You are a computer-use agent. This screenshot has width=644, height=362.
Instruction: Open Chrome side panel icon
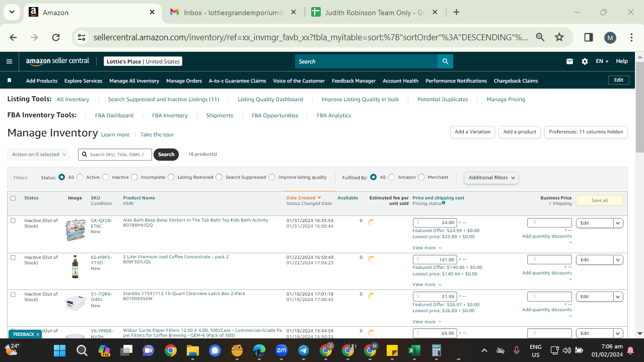pyautogui.click(x=588, y=37)
